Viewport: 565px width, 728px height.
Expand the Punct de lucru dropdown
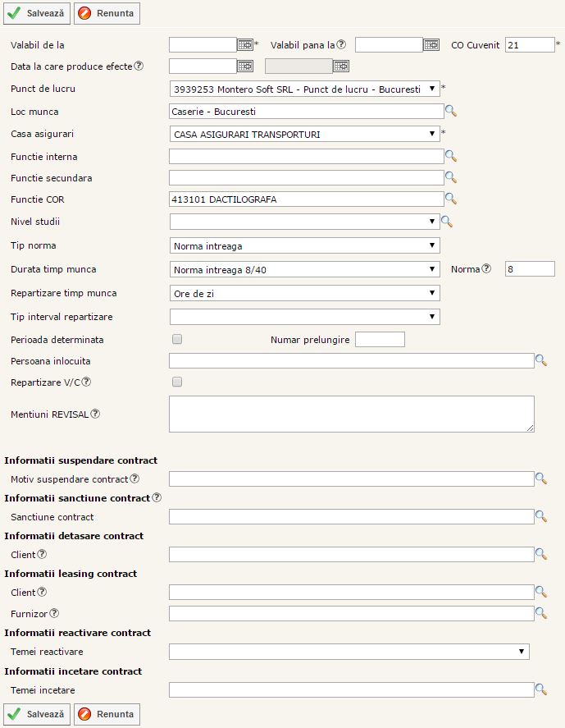click(304, 89)
